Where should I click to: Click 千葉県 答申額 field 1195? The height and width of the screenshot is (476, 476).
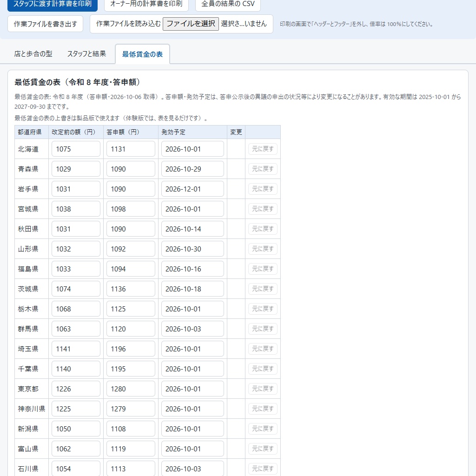(131, 369)
